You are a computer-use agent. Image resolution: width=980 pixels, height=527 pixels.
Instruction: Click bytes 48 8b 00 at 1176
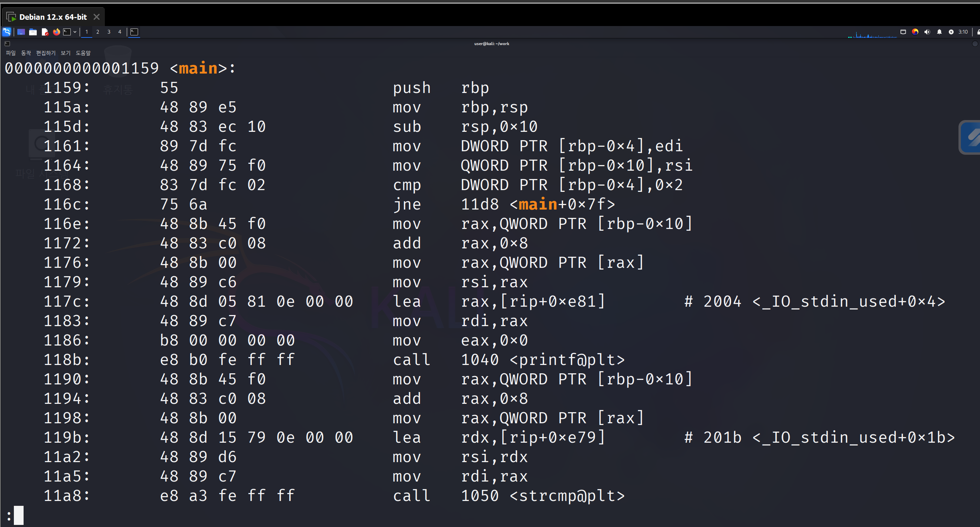[198, 263]
